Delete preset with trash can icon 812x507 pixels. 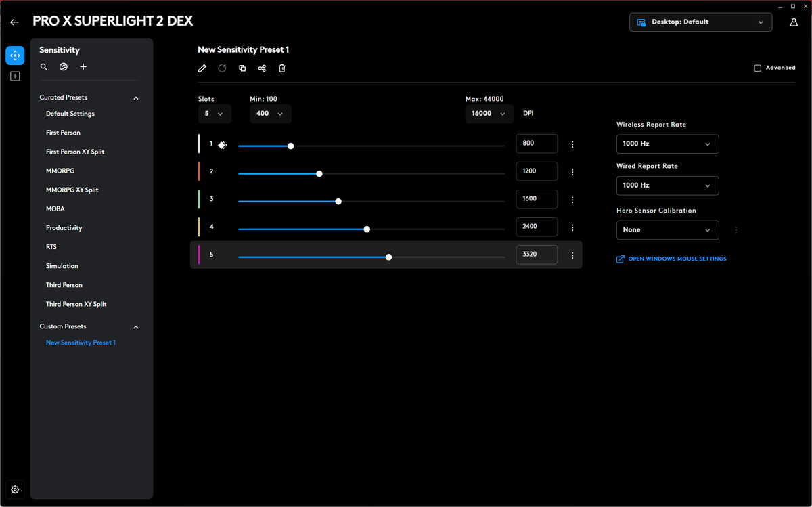pyautogui.click(x=282, y=68)
